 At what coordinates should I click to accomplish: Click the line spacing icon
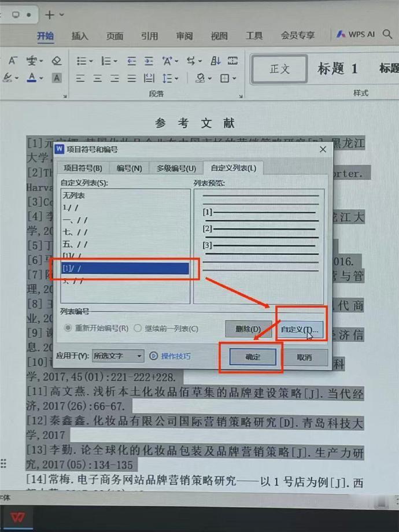pyautogui.click(x=167, y=79)
